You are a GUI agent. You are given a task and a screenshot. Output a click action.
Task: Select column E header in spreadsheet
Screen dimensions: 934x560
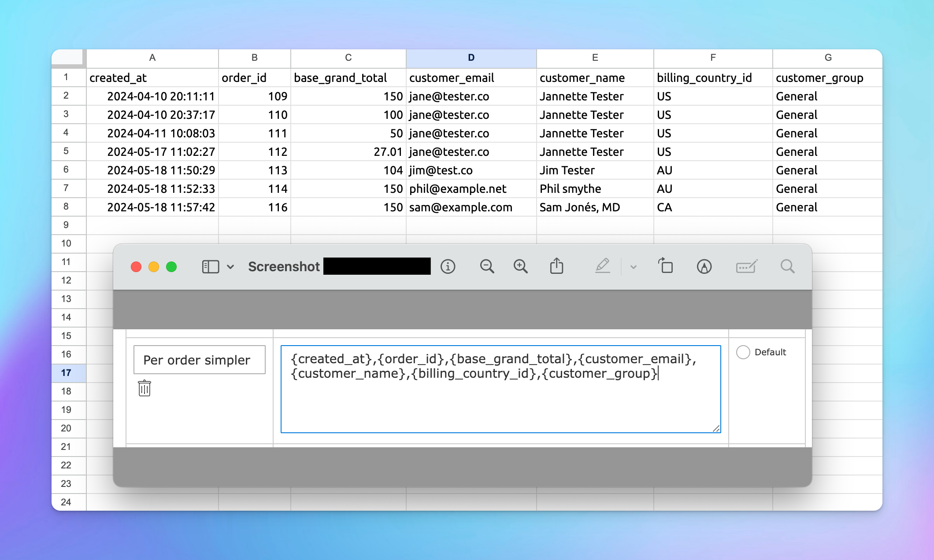click(x=595, y=58)
